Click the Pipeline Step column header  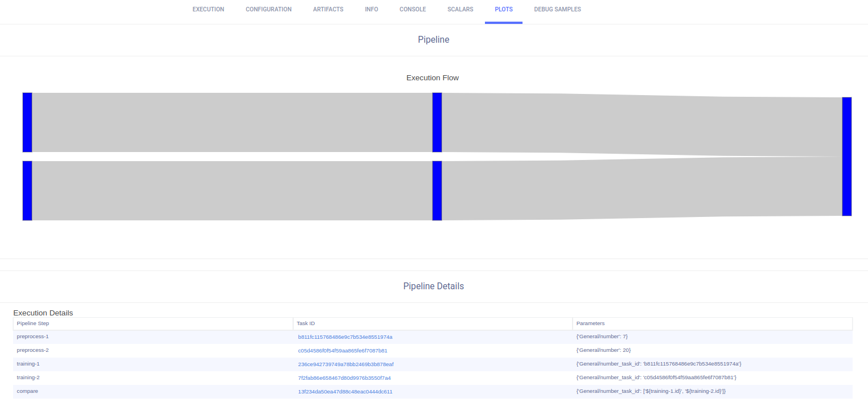[x=33, y=323]
